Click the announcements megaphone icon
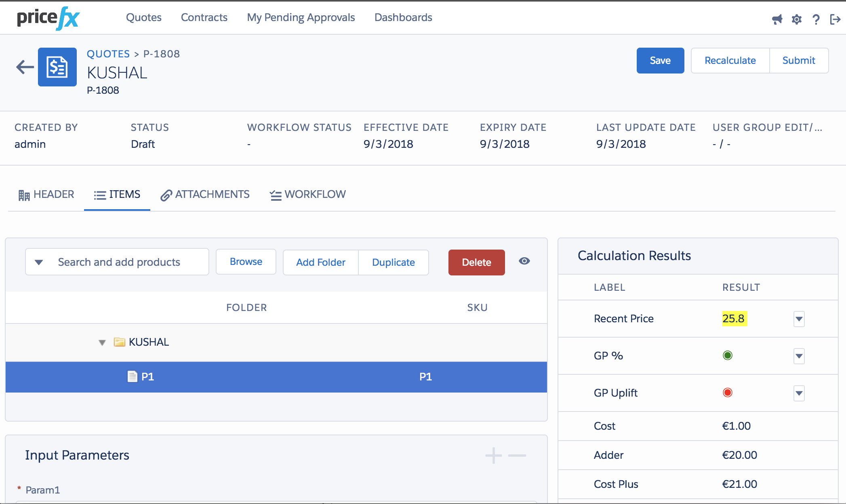This screenshot has height=504, width=846. (x=777, y=19)
